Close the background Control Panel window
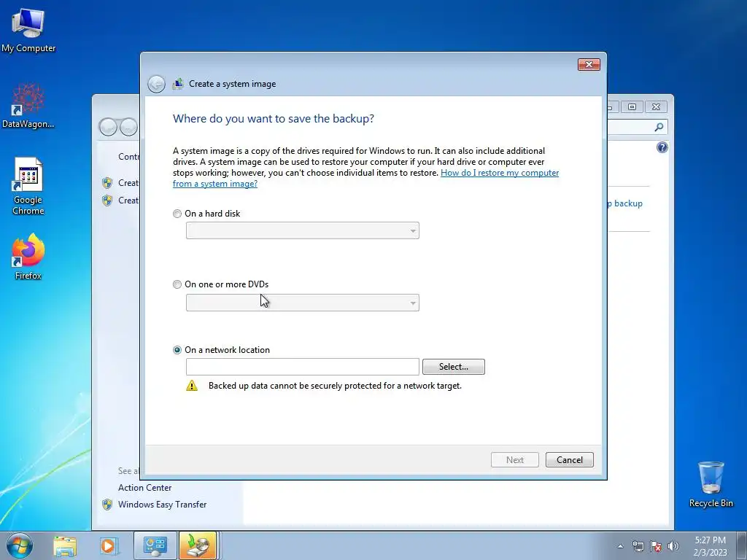Viewport: 747px width, 560px height. tap(656, 106)
